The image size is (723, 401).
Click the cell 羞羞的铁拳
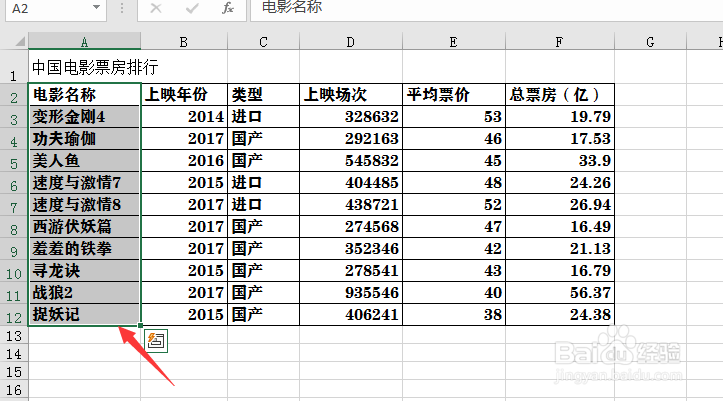click(84, 249)
